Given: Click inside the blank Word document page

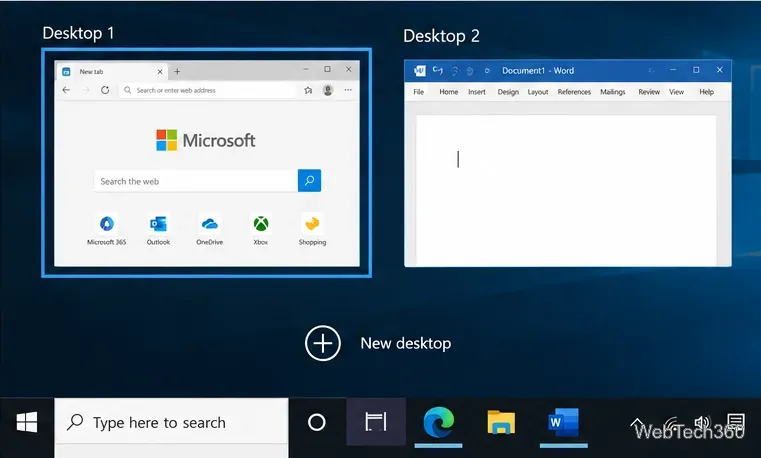Looking at the screenshot, I should (x=566, y=190).
